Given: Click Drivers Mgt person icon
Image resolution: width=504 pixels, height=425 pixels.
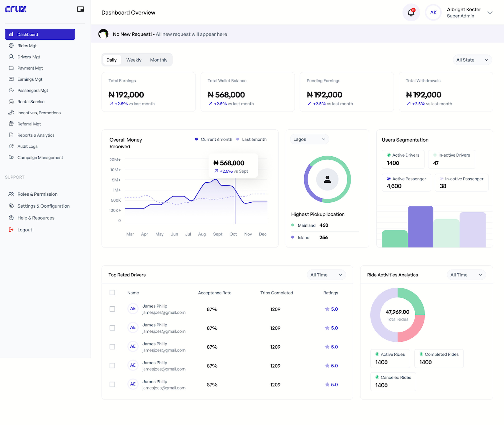Looking at the screenshot, I should (11, 57).
